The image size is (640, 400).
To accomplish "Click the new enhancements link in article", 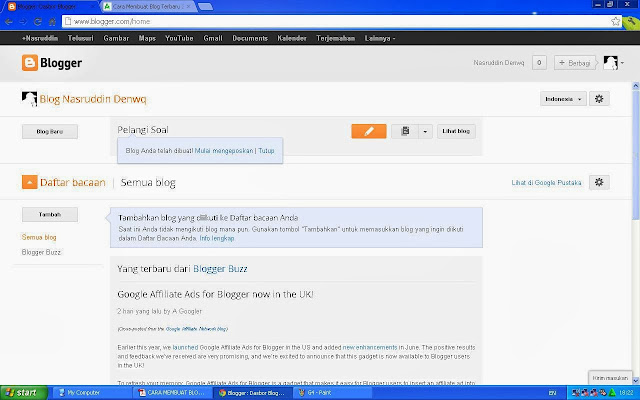I will point(370,347).
